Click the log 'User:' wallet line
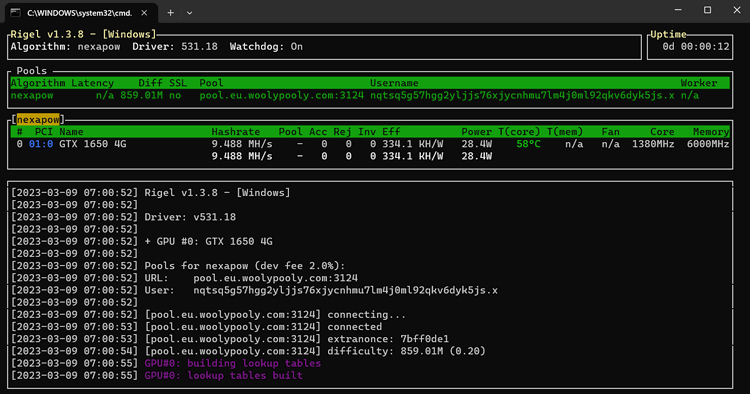Viewport: 750px width, 394px height. [321, 290]
